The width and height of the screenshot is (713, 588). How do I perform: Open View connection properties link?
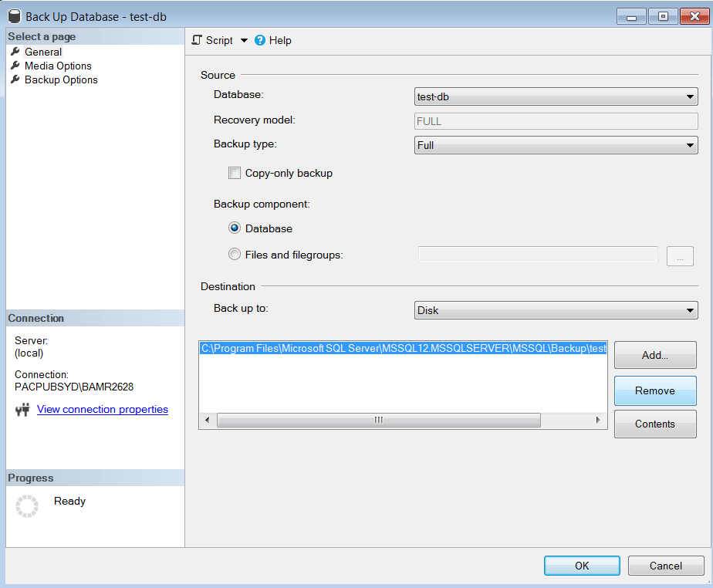tap(102, 410)
